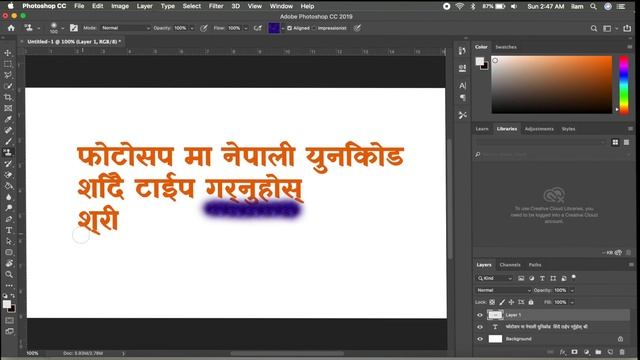Toggle the Impressionist checkbox
This screenshot has height=360, width=640.
pyautogui.click(x=314, y=28)
